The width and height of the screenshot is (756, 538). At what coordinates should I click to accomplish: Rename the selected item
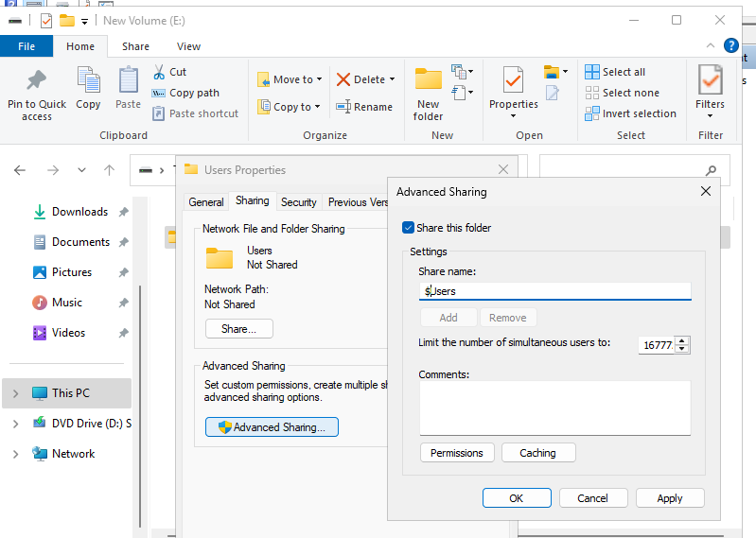[x=364, y=107]
